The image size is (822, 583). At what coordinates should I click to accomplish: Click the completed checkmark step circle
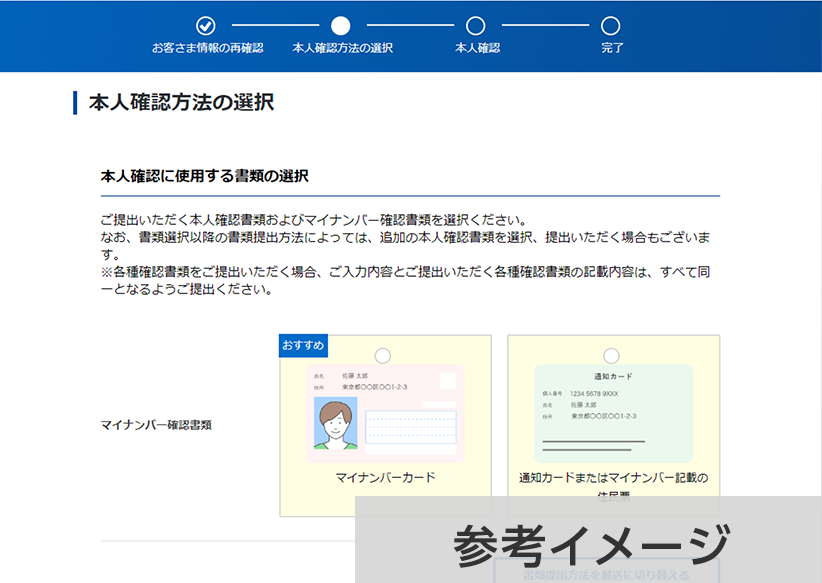point(205,26)
